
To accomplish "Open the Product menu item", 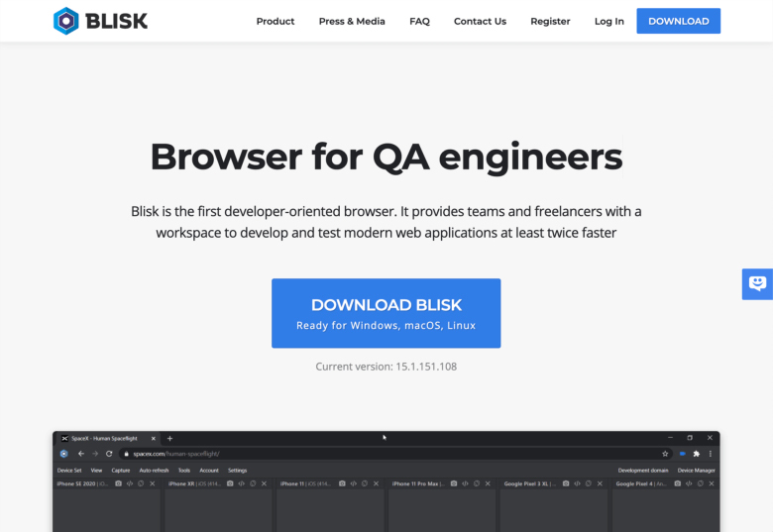I will coord(276,21).
